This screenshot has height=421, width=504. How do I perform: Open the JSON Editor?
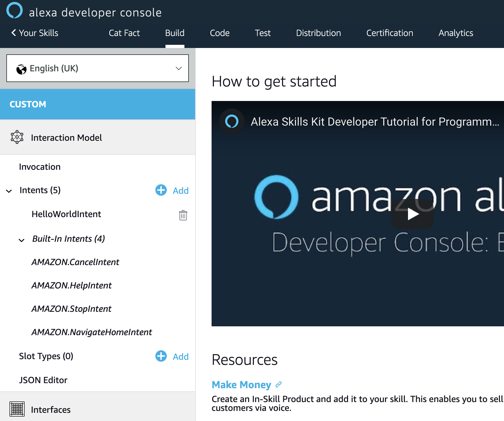pos(43,380)
